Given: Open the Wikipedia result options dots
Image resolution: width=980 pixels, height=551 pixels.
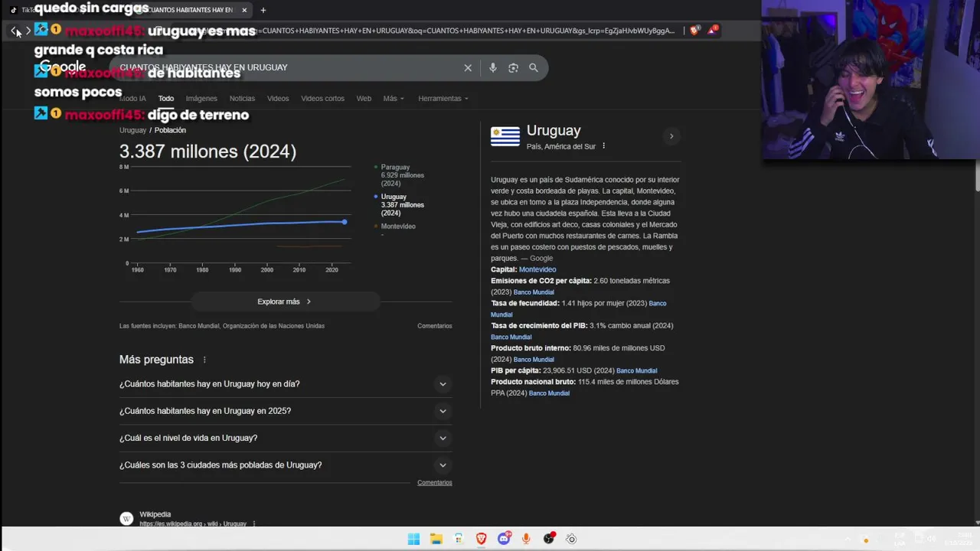Looking at the screenshot, I should pos(254,524).
